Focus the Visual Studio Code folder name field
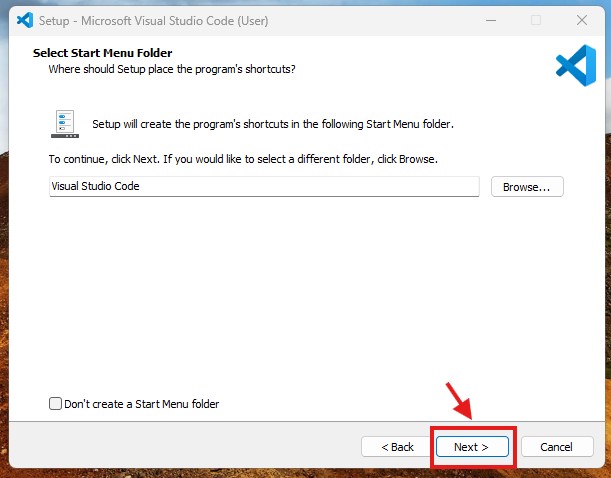 (264, 186)
